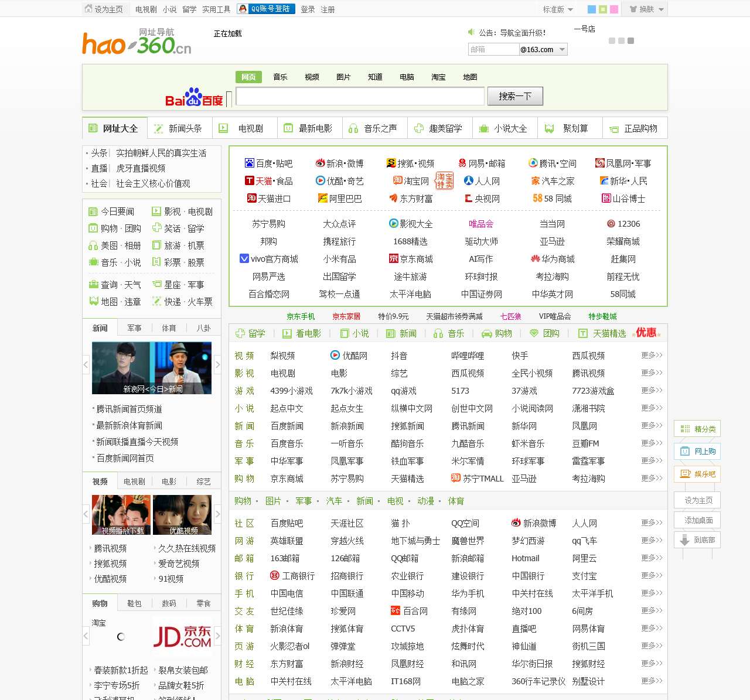Click the 京东手机 promo link
This screenshot has width=750, height=700.
point(301,316)
